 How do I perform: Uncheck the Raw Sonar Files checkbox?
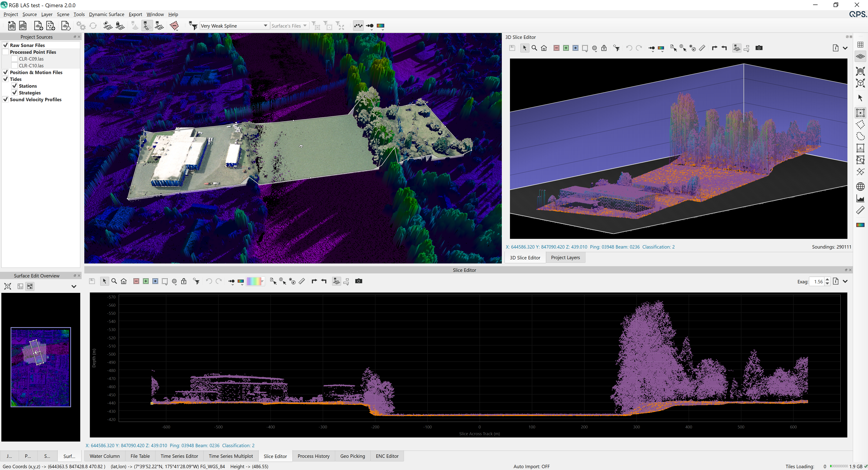[5, 45]
